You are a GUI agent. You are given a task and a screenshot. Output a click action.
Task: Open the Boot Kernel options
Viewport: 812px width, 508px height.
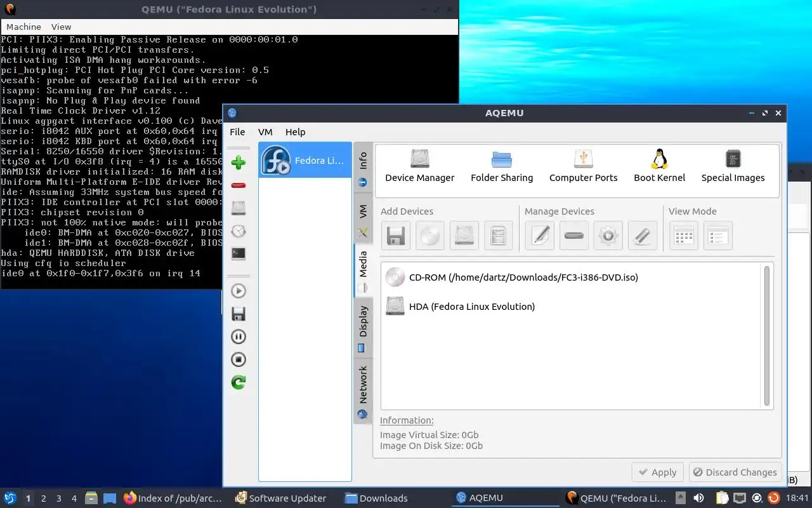coord(659,166)
